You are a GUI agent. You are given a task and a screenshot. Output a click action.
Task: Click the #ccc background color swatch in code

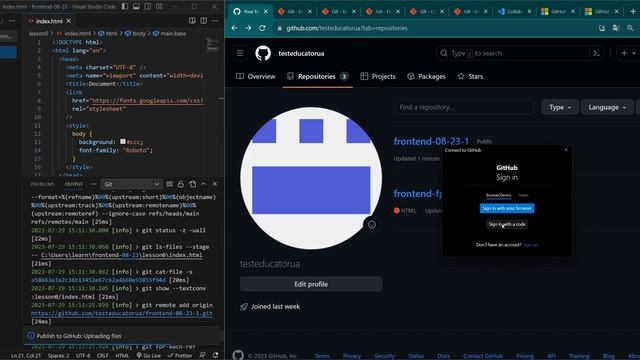coord(123,142)
